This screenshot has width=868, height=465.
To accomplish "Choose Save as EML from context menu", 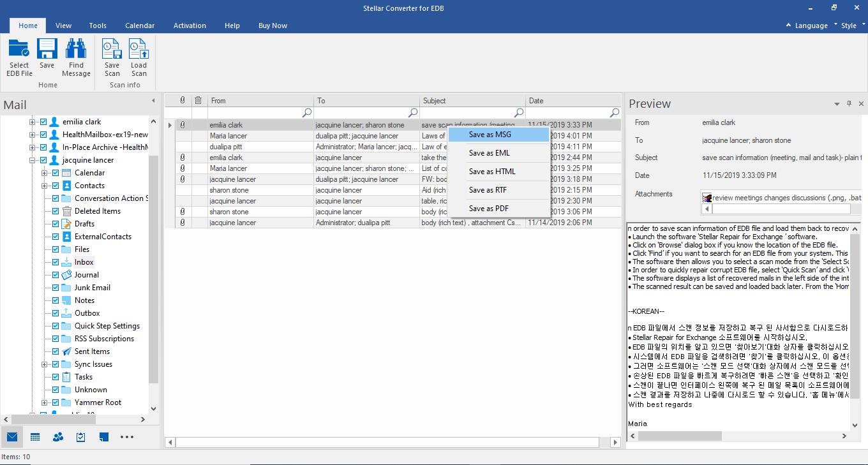I will [x=498, y=153].
